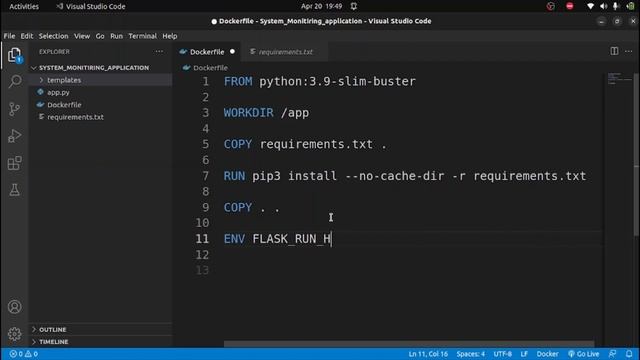Switch to the Dockerfile editor tab

pyautogui.click(x=207, y=52)
